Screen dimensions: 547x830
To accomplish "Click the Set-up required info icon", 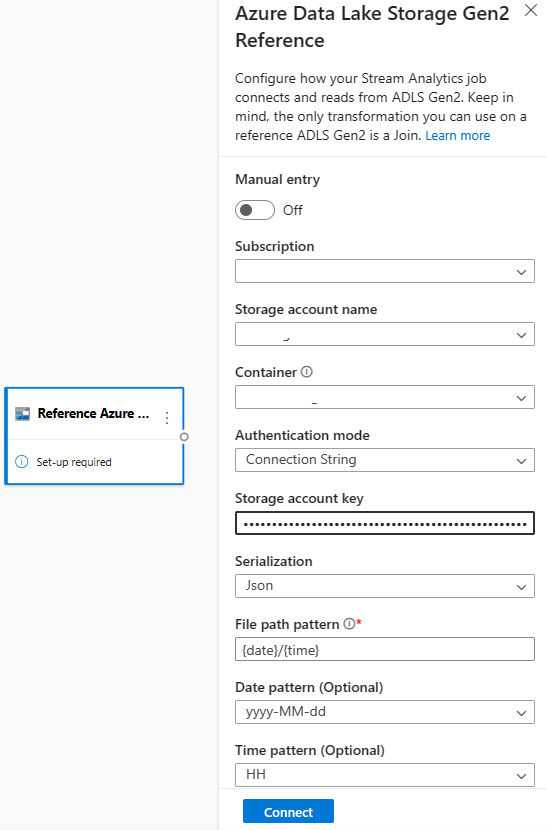I will [x=22, y=462].
